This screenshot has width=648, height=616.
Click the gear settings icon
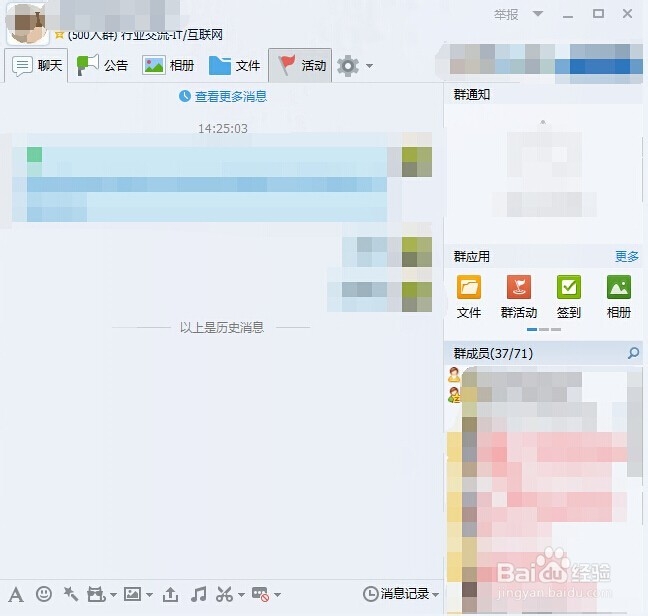tap(348, 66)
